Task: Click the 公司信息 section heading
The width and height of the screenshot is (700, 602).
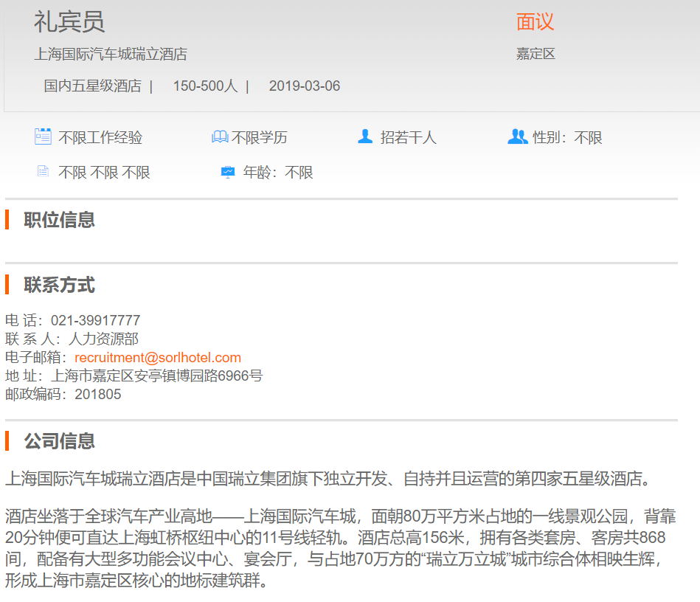Action: click(59, 441)
